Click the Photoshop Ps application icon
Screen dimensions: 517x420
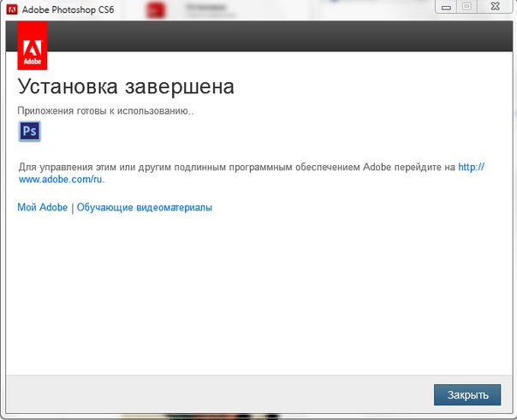pyautogui.click(x=30, y=131)
